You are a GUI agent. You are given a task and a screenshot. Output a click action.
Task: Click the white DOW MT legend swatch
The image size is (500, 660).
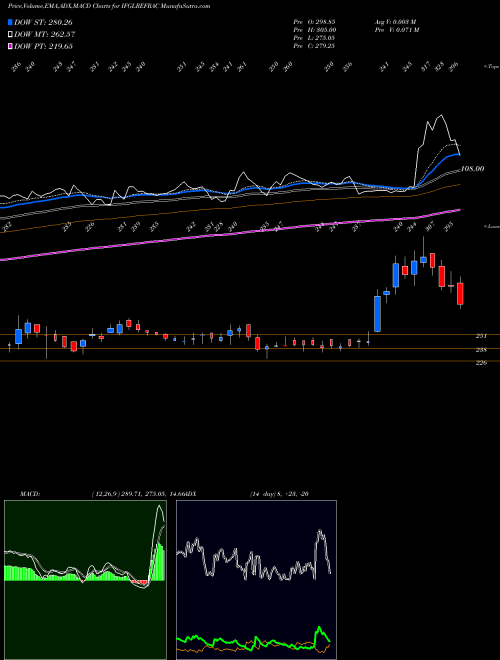tap(10, 35)
